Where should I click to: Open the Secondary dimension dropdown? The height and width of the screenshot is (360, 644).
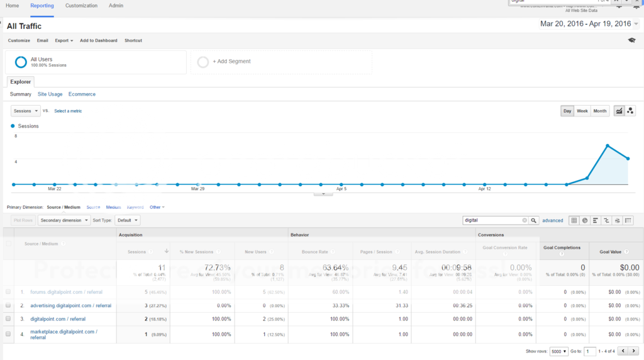point(64,220)
